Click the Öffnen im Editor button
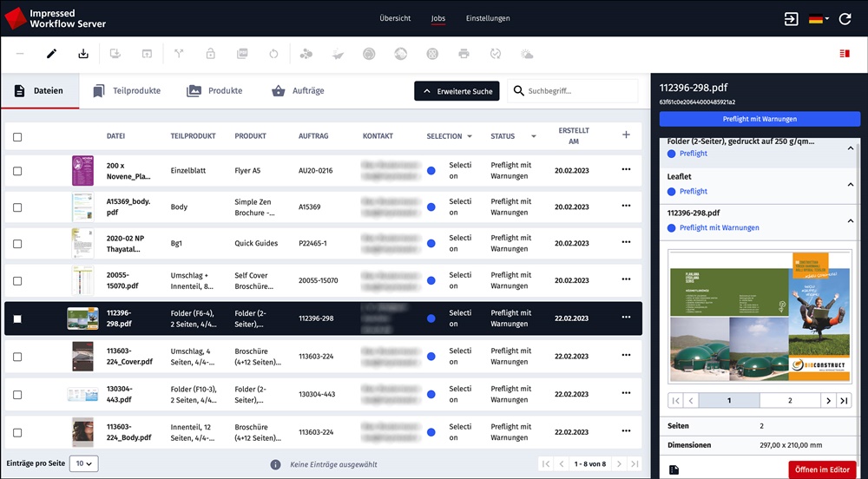 point(822,469)
